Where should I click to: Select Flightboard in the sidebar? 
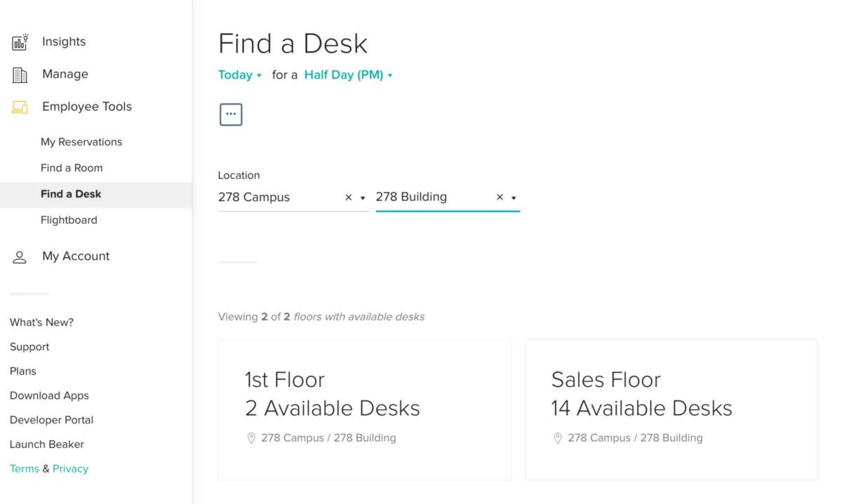pyautogui.click(x=69, y=220)
